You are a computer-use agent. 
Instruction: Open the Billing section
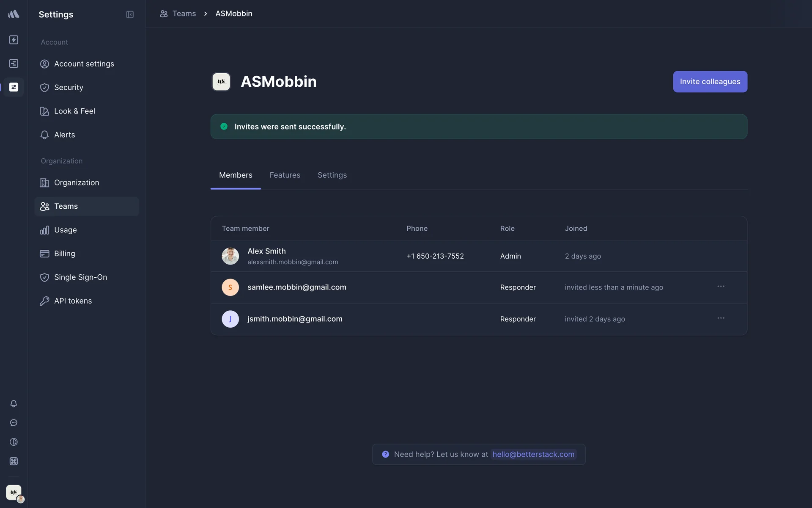[64, 254]
